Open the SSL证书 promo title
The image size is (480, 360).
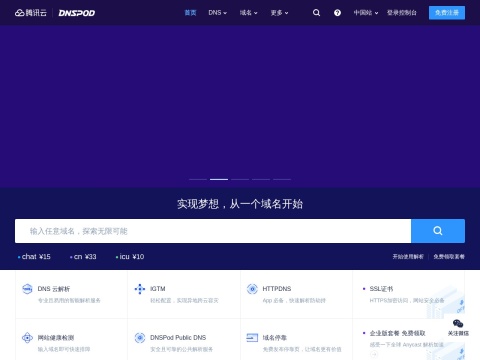pos(381,289)
